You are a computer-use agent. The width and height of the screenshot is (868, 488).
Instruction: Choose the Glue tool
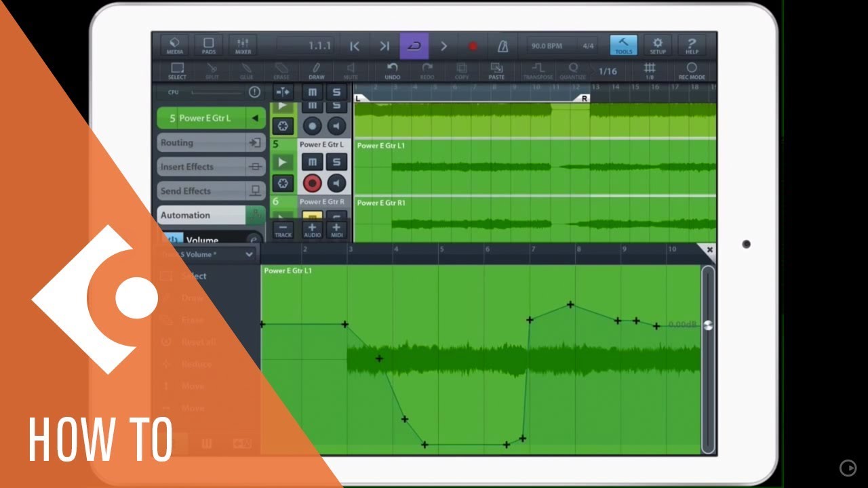click(247, 70)
